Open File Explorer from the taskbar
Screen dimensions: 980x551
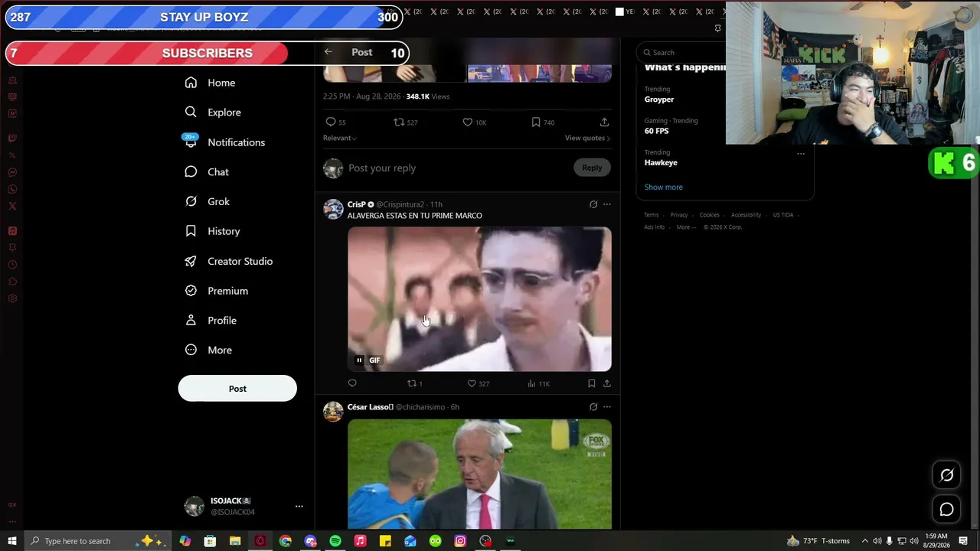[x=235, y=541]
